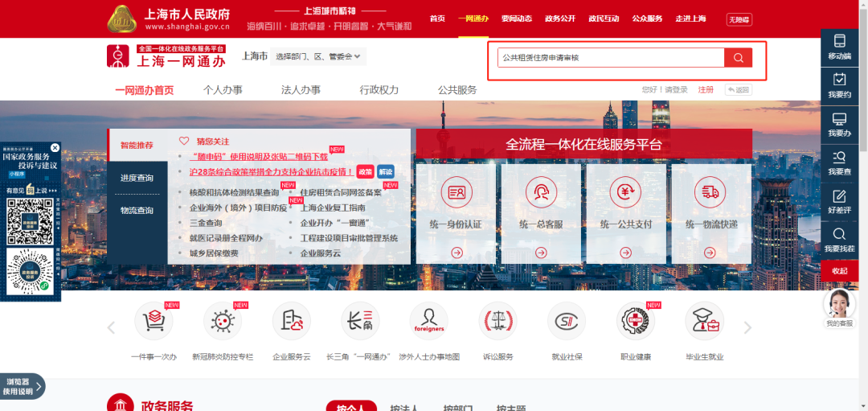This screenshot has width=868, height=411.
Task: Open 我的客服 customer service avatar
Action: 839,303
